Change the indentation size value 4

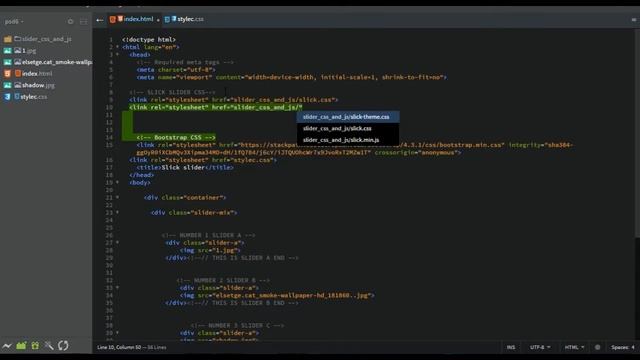tap(633, 347)
